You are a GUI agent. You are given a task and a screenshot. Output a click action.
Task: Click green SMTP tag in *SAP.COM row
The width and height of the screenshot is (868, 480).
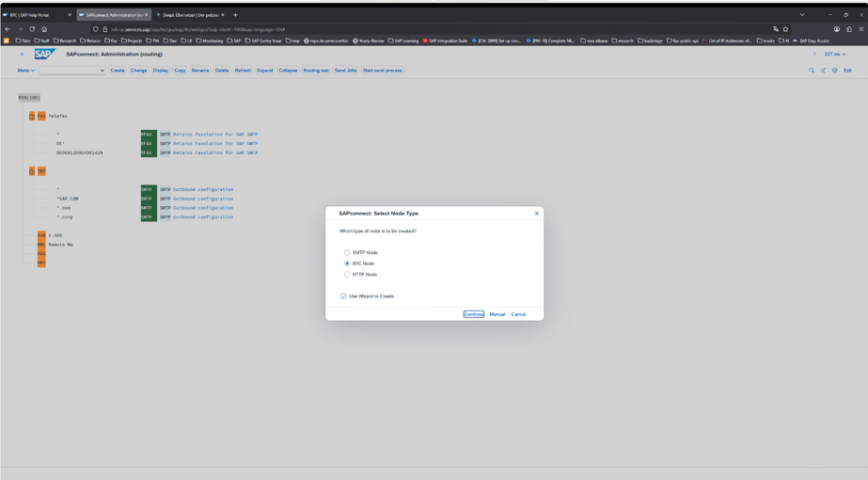(149, 199)
